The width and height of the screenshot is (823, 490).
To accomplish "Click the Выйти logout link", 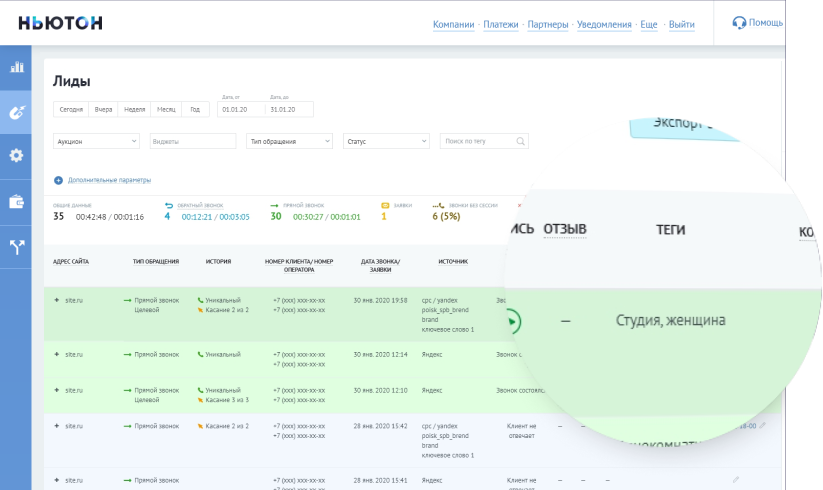I will tap(681, 25).
